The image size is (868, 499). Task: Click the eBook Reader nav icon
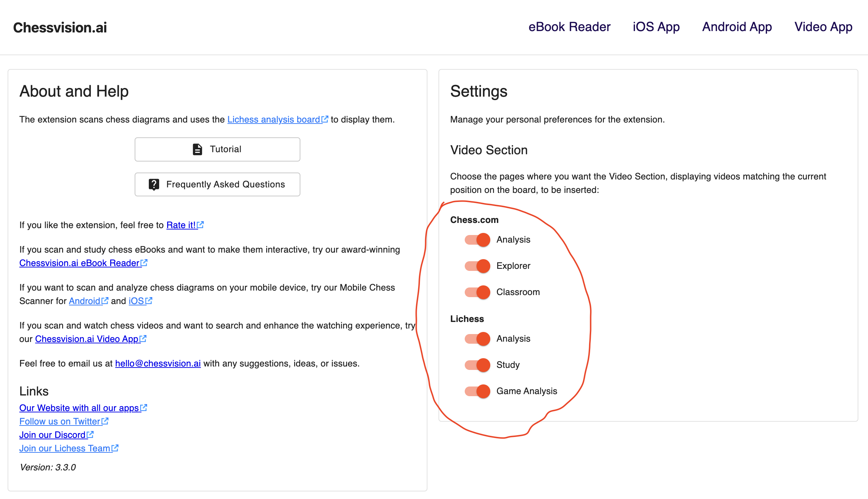(x=569, y=27)
